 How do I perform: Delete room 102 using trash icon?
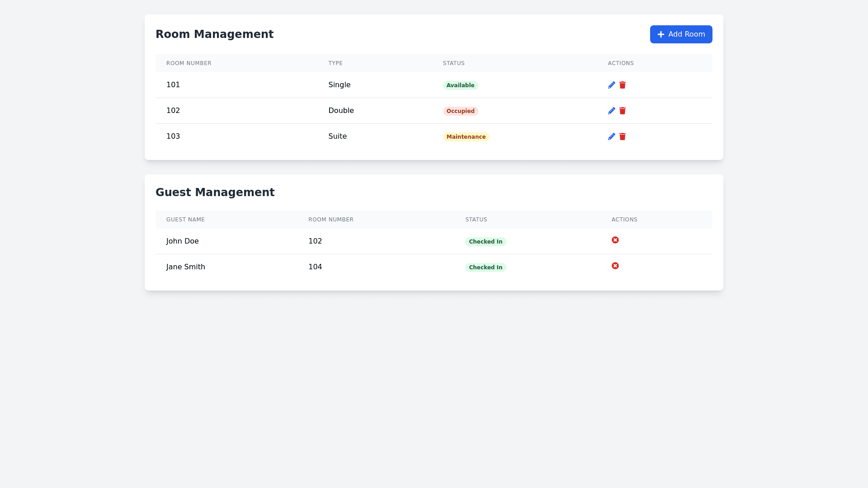point(623,111)
